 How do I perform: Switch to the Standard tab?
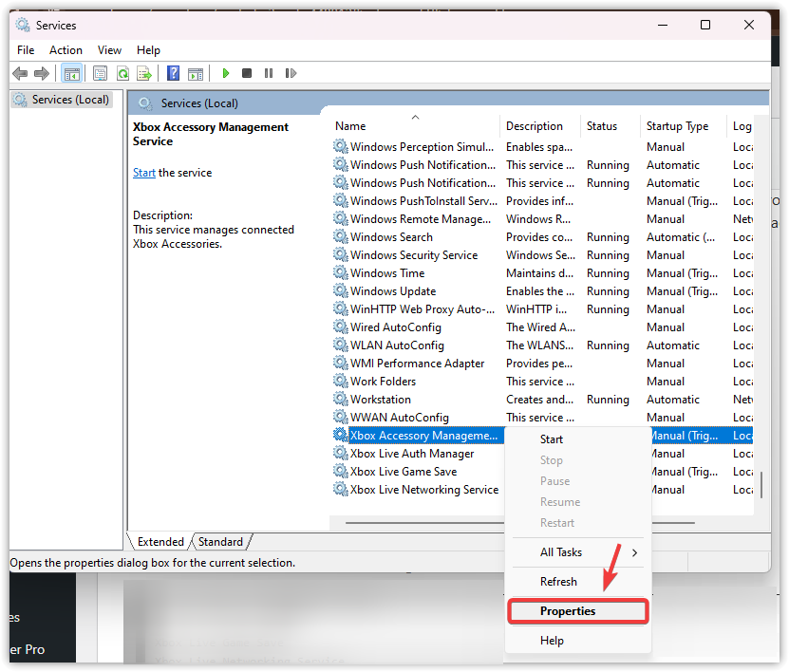(220, 541)
